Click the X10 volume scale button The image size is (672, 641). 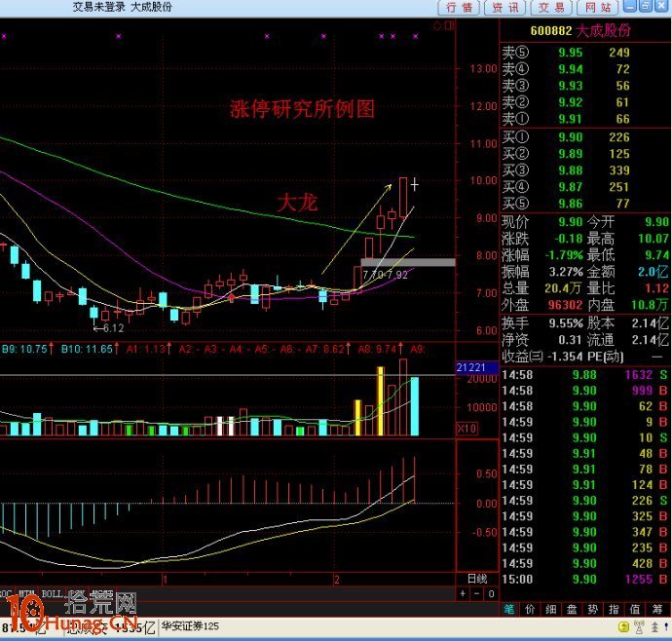click(467, 429)
